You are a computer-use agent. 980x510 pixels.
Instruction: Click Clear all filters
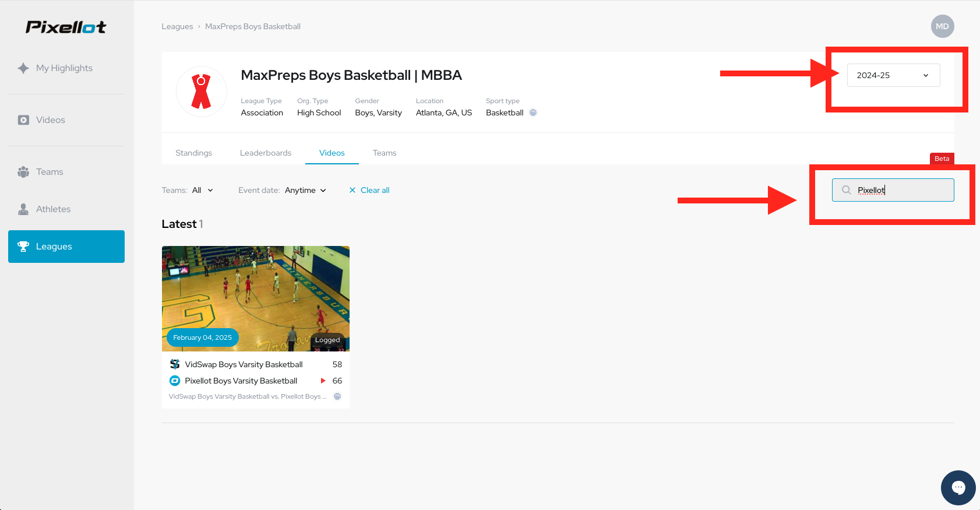pos(369,190)
